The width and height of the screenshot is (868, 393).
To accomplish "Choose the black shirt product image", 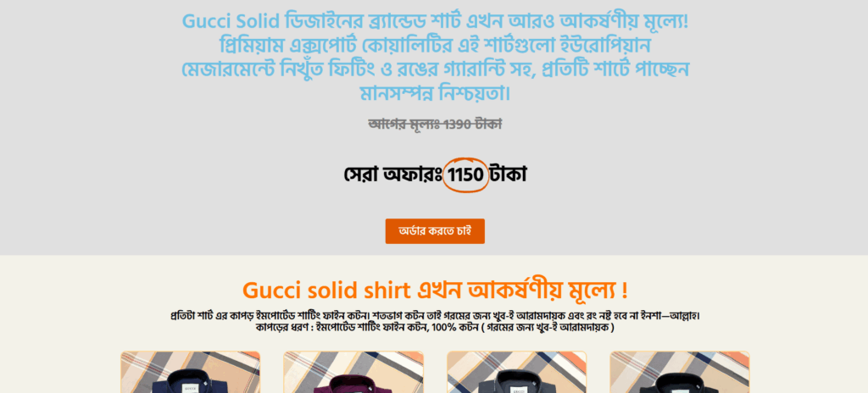I will pyautogui.click(x=680, y=372).
